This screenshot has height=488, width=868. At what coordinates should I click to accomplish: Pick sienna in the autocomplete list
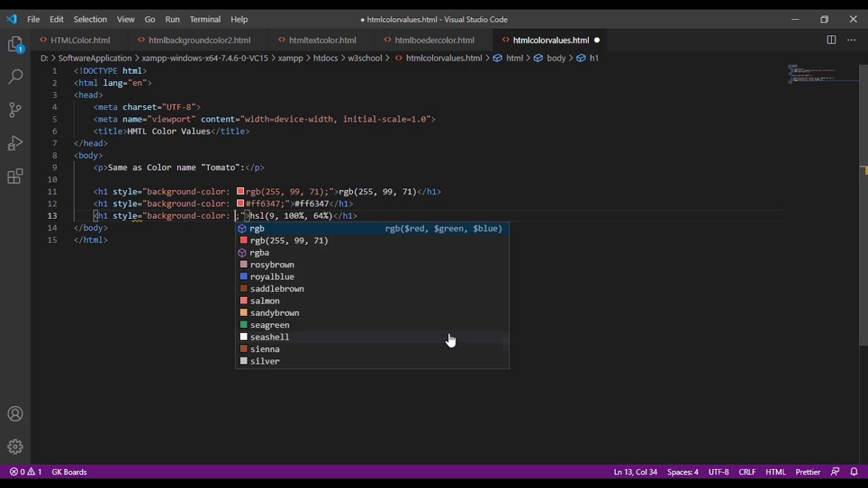(x=372, y=349)
